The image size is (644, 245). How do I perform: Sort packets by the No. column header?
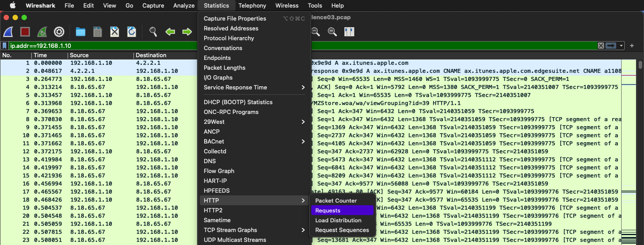coord(16,55)
